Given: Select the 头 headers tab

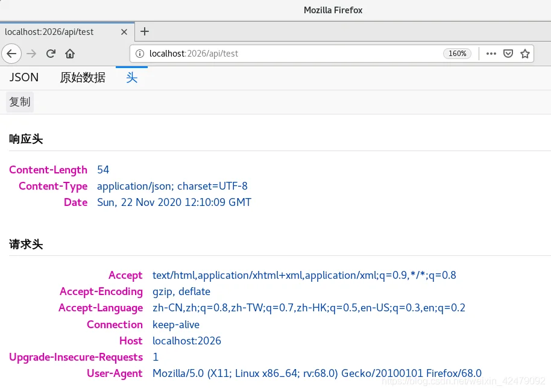Looking at the screenshot, I should [x=132, y=78].
